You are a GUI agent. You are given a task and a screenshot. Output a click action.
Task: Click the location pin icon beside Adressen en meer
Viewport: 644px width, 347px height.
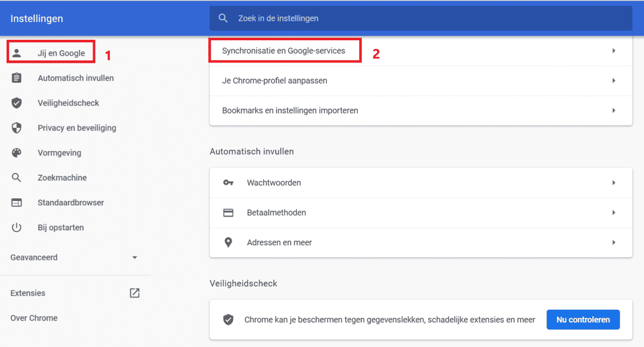(228, 242)
